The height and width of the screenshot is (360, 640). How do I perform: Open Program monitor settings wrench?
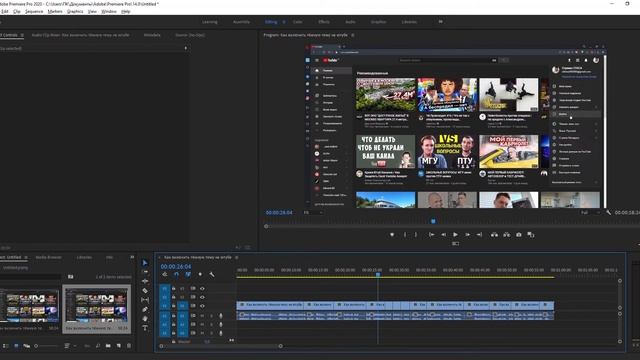click(x=609, y=213)
